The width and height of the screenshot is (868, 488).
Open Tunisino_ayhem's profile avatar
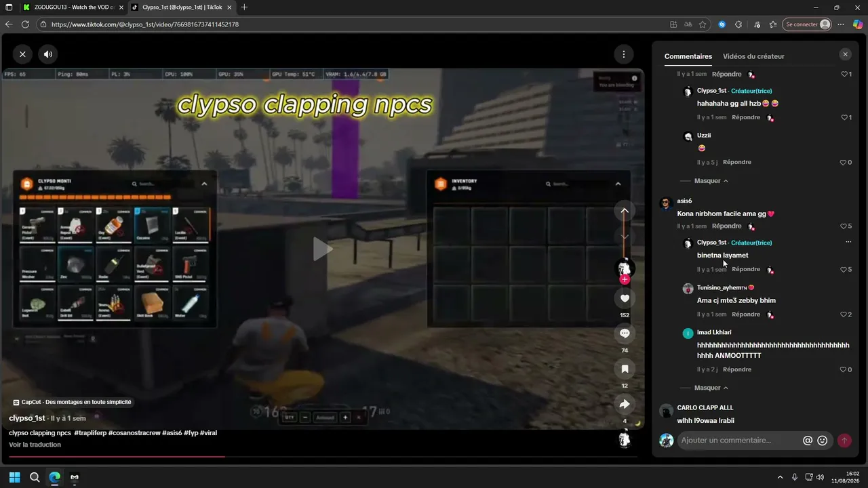click(x=688, y=288)
